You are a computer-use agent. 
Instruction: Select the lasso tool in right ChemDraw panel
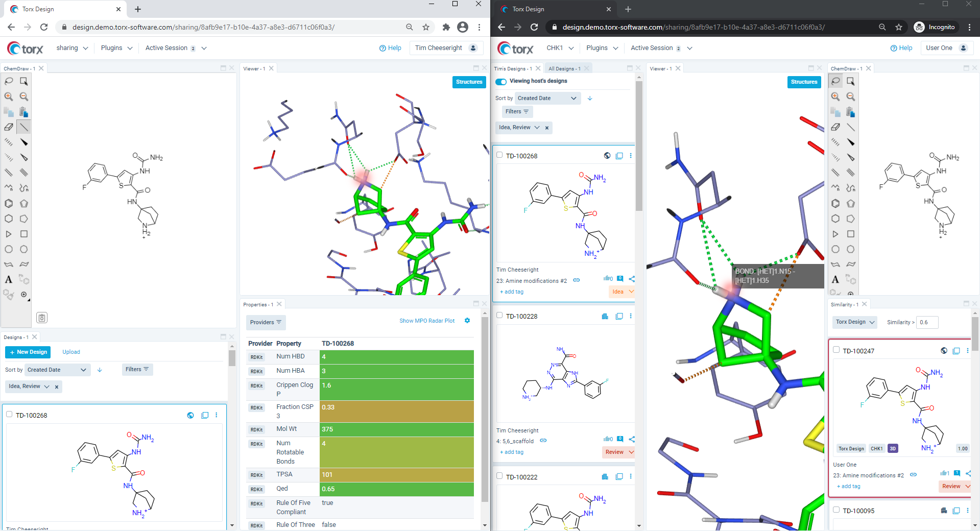tap(835, 81)
